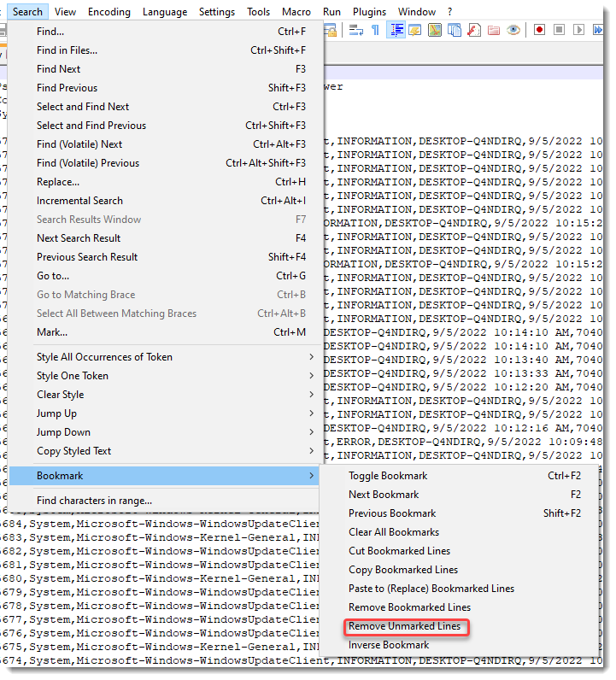616x680 pixels.
Task: Toggle Show All Characters pilcrow icon
Action: pyautogui.click(x=376, y=30)
